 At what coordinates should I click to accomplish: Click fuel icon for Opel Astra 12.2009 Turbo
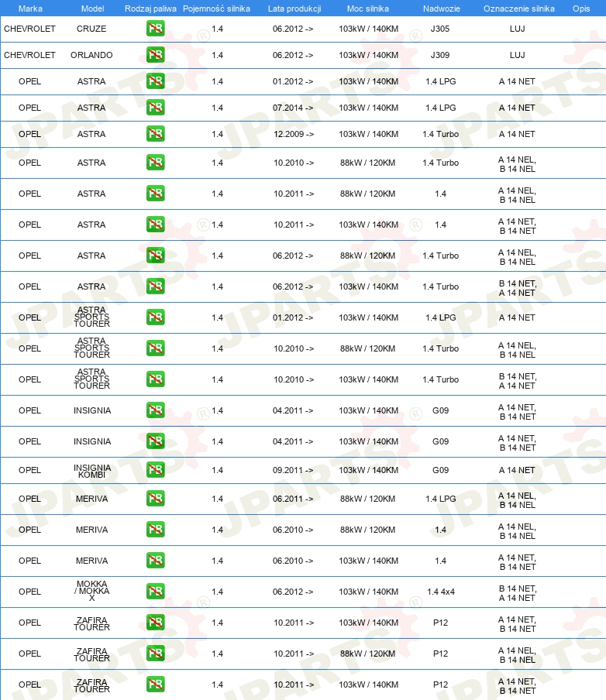tap(156, 134)
